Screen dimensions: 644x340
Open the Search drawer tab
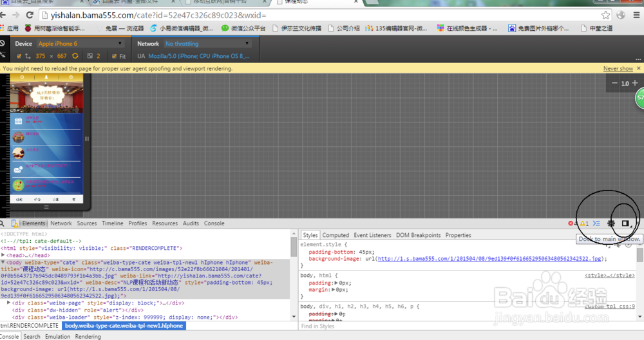click(32, 336)
